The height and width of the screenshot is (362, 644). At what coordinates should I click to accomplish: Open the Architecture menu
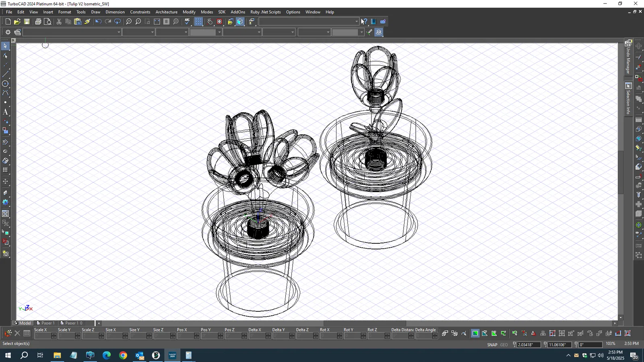coord(166,12)
